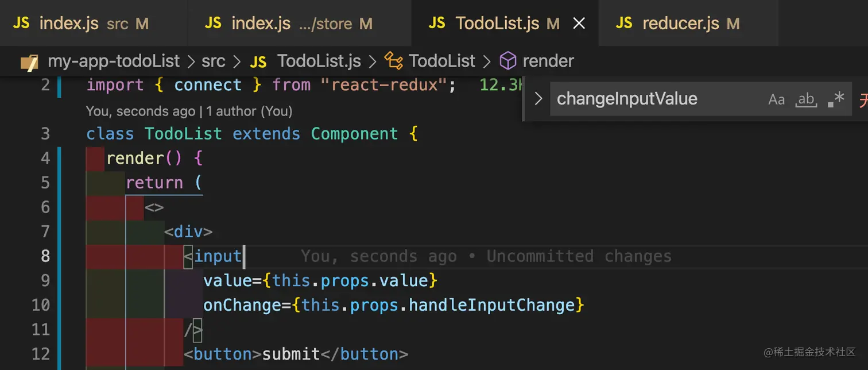Click line number 8 in the gutter
Image resolution: width=868 pixels, height=370 pixels.
46,256
